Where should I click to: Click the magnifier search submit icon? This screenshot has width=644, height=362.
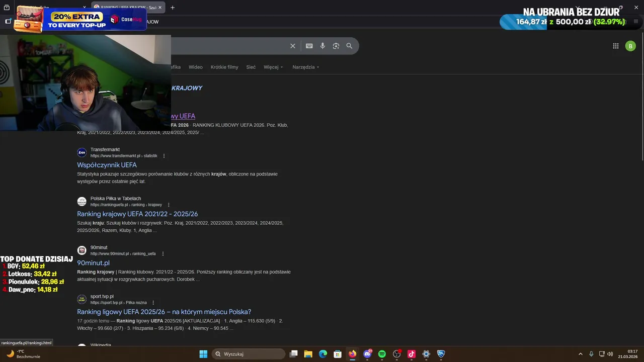(349, 46)
